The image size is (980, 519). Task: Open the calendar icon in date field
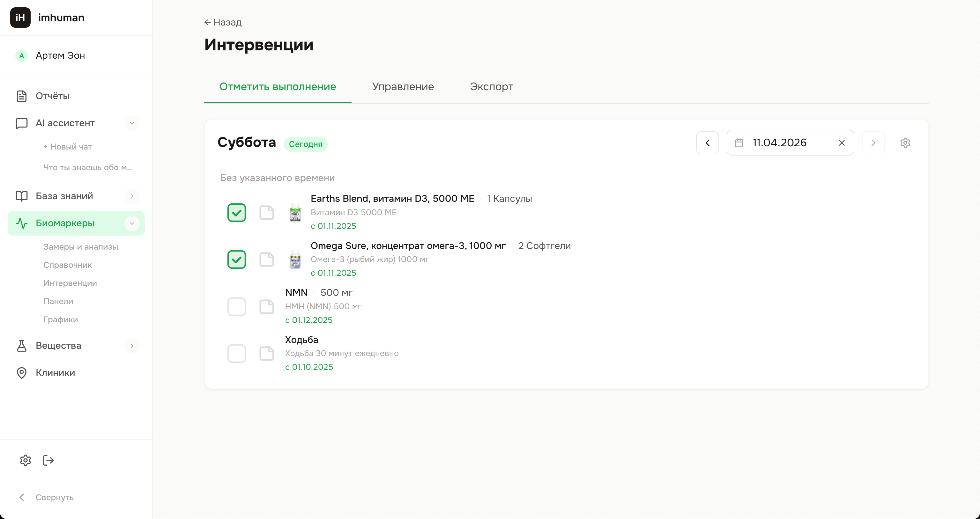[739, 143]
